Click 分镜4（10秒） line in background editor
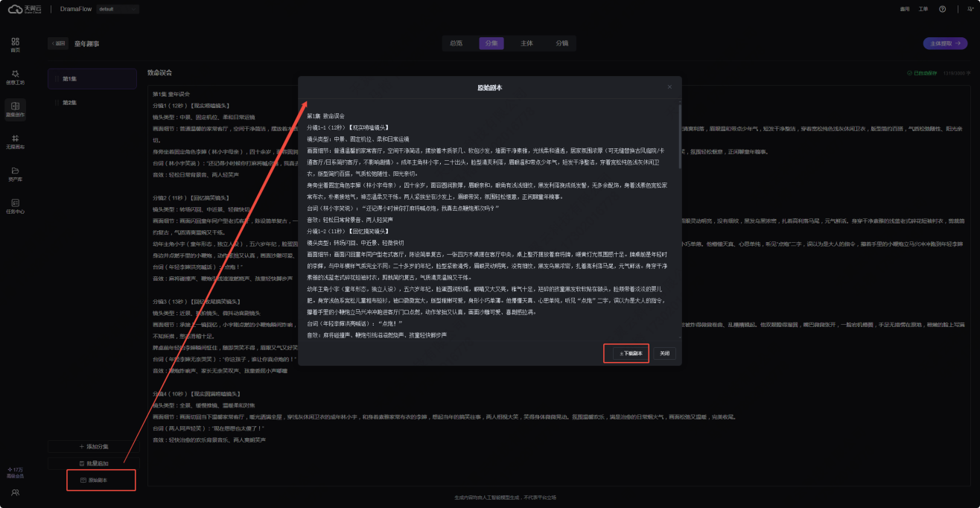 pyautogui.click(x=195, y=393)
